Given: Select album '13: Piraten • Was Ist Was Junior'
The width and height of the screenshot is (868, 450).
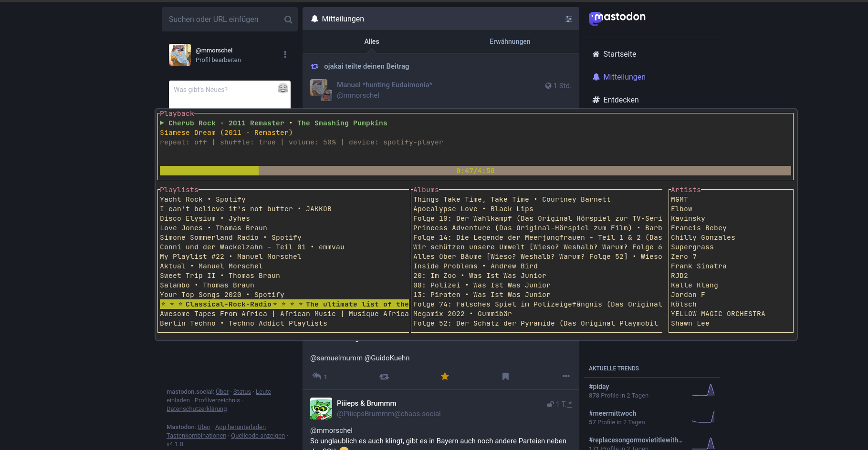Looking at the screenshot, I should [x=482, y=295].
